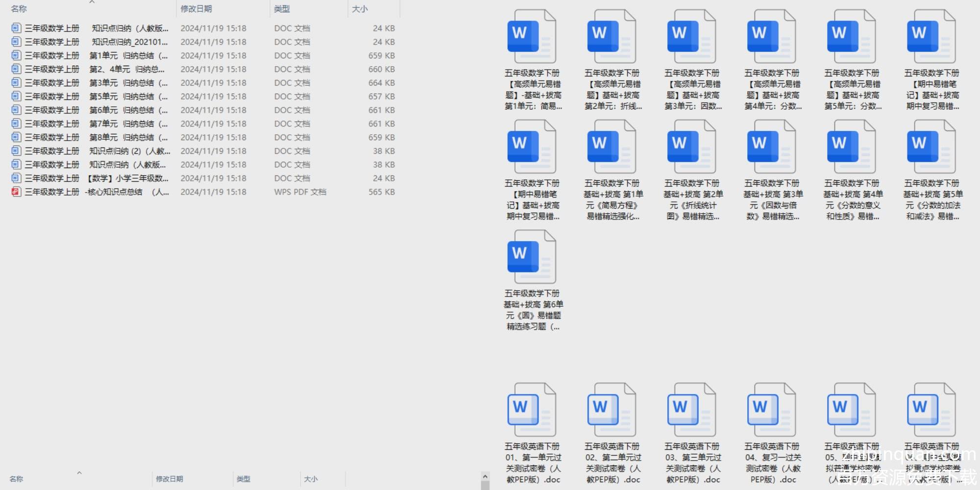Sort the upper list by 类型 column

(x=282, y=9)
